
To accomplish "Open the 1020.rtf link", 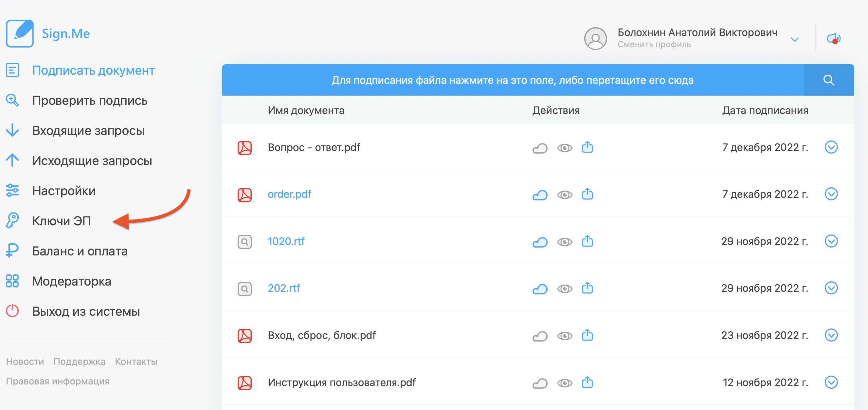I will click(x=286, y=241).
